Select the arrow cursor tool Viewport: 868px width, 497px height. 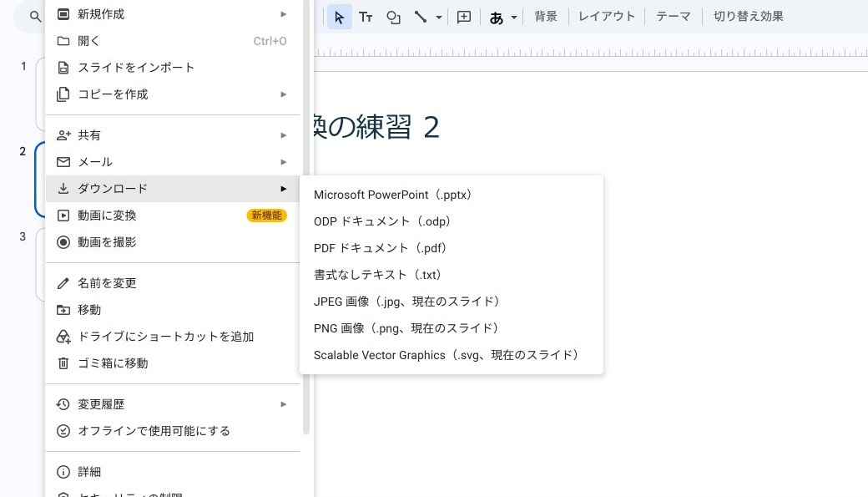(x=340, y=18)
